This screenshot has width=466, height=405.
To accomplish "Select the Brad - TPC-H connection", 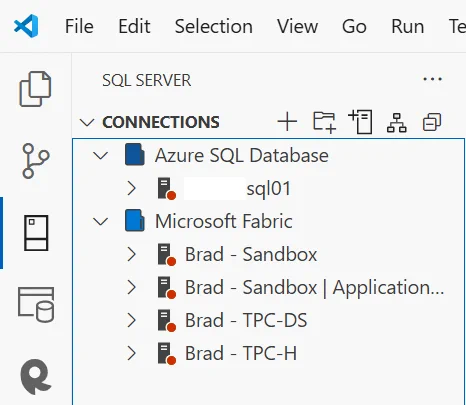I will coord(241,353).
